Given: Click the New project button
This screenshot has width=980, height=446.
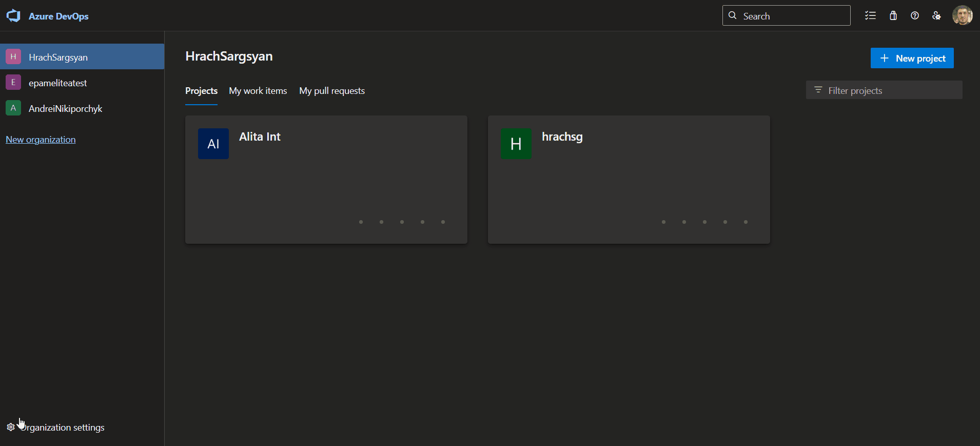Looking at the screenshot, I should [x=912, y=58].
